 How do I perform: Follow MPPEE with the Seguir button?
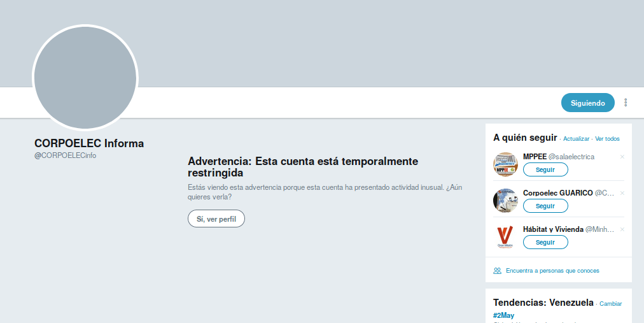(x=545, y=169)
